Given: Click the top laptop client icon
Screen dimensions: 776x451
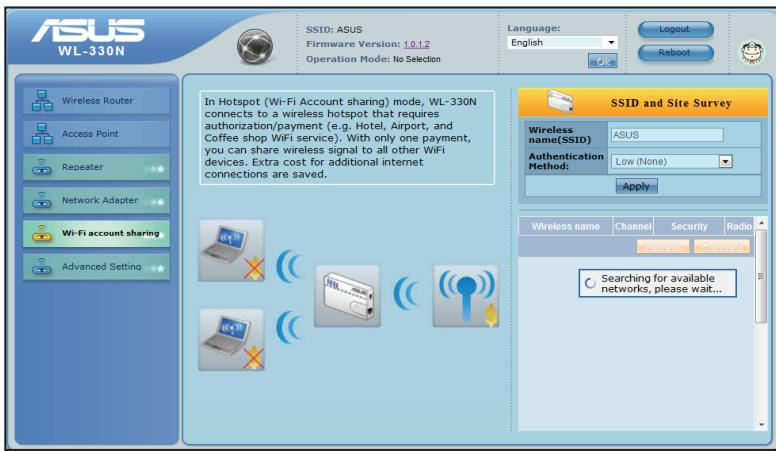Looking at the screenshot, I should [231, 251].
